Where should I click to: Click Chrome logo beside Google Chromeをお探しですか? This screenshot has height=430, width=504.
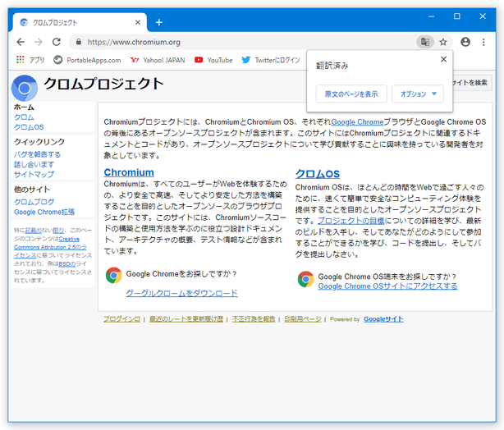[x=113, y=275]
